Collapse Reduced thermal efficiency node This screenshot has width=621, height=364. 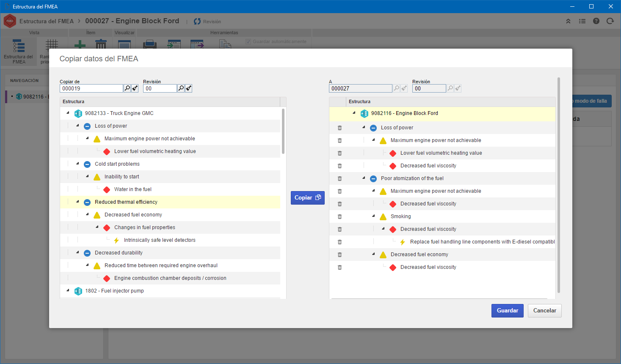pyautogui.click(x=77, y=202)
